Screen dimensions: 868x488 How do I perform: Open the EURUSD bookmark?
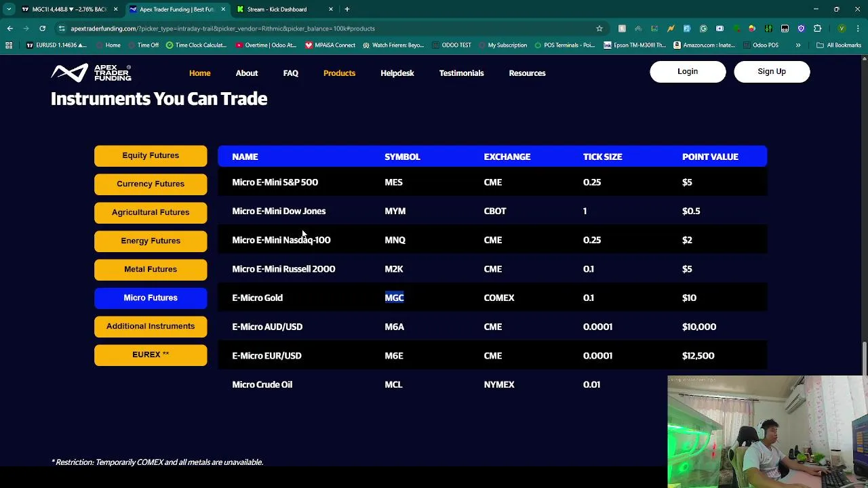pyautogui.click(x=56, y=45)
